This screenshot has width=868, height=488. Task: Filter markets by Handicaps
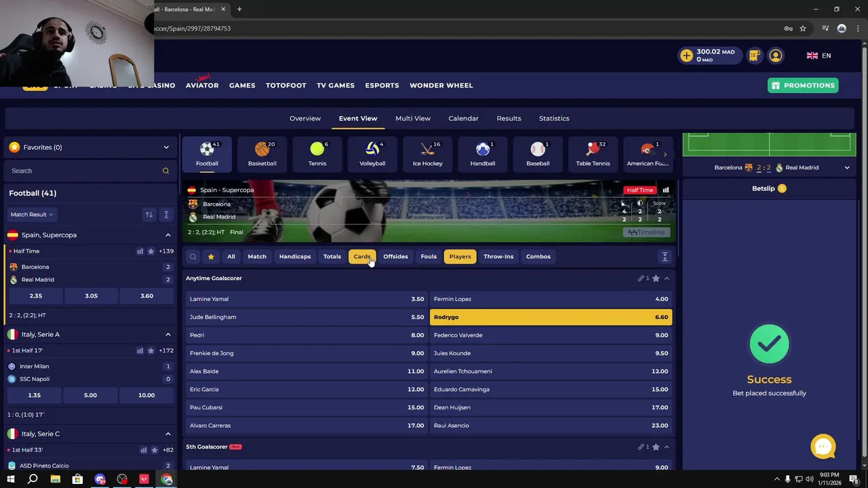click(x=295, y=257)
